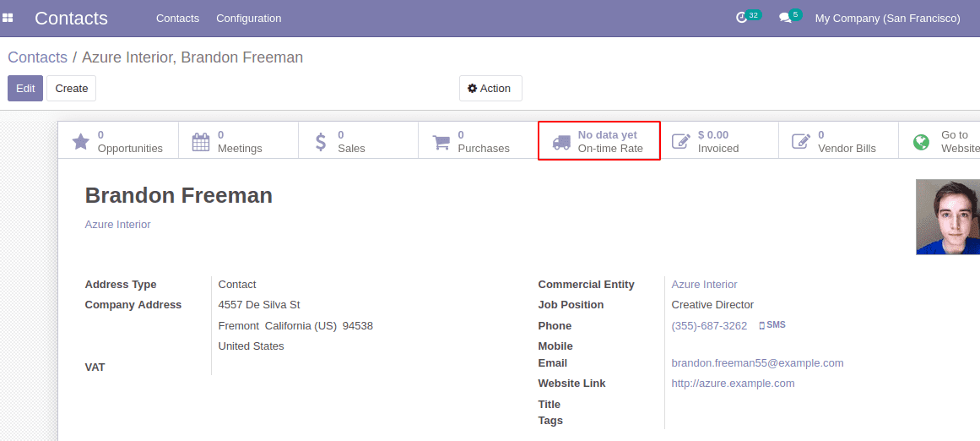Click the 5 messages badge
The width and height of the screenshot is (980, 441).
click(796, 14)
